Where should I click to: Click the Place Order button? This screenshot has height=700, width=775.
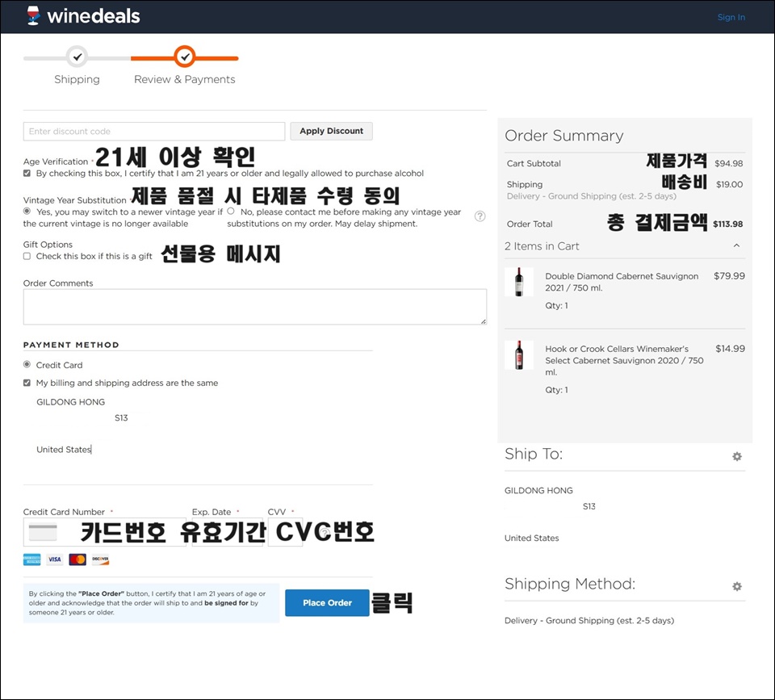coord(327,602)
